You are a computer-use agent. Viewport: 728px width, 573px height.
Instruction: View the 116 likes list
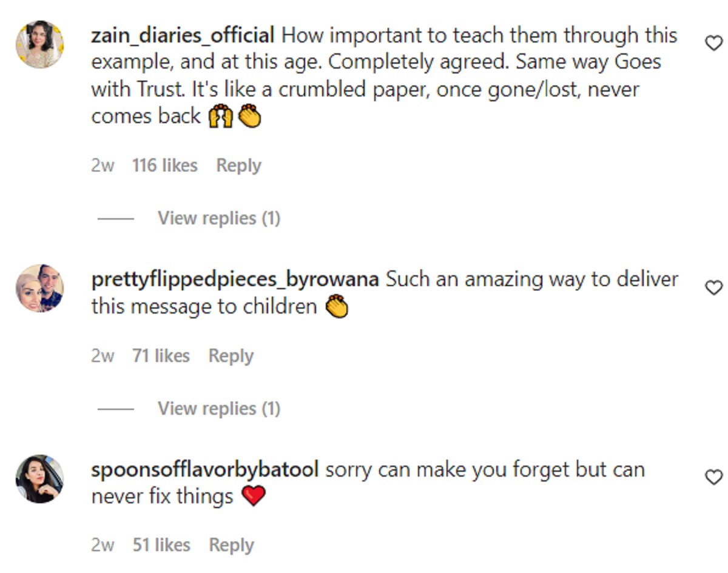coord(165,166)
